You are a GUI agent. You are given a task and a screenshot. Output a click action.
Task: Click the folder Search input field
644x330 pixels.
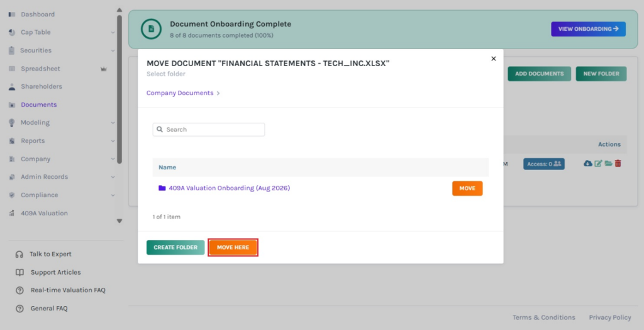pos(209,129)
